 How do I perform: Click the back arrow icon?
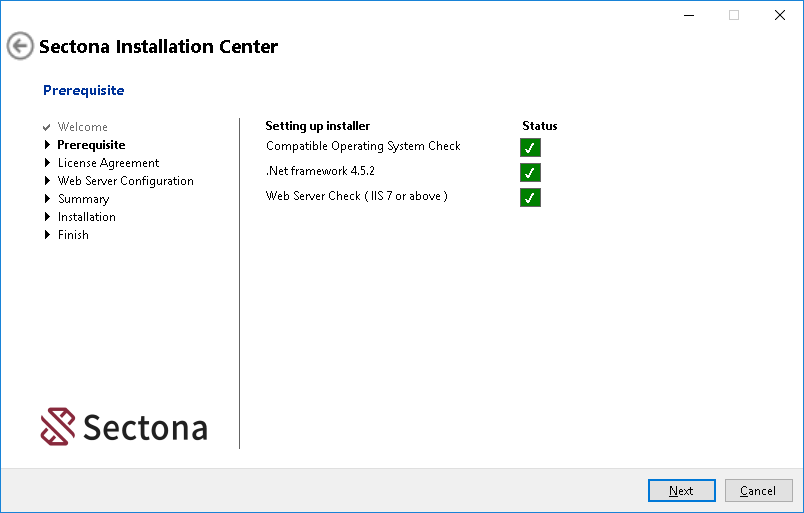point(20,46)
